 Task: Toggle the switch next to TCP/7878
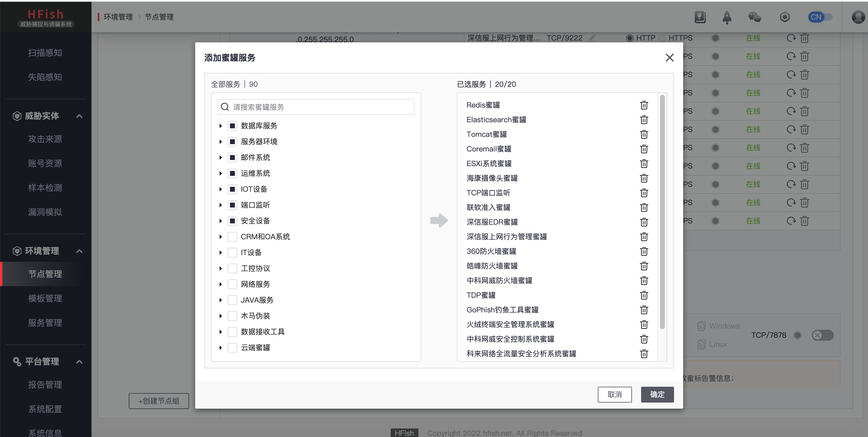click(822, 335)
